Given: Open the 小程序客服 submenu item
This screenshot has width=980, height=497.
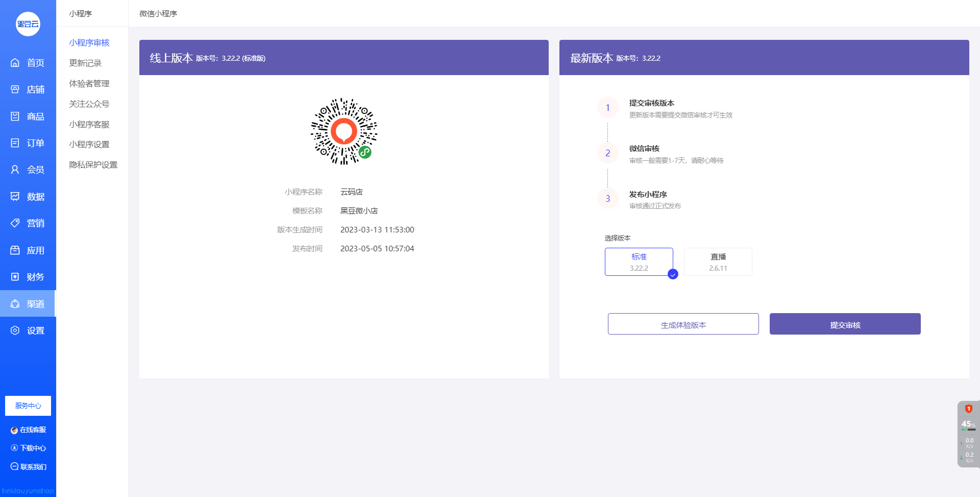Looking at the screenshot, I should click(x=89, y=125).
